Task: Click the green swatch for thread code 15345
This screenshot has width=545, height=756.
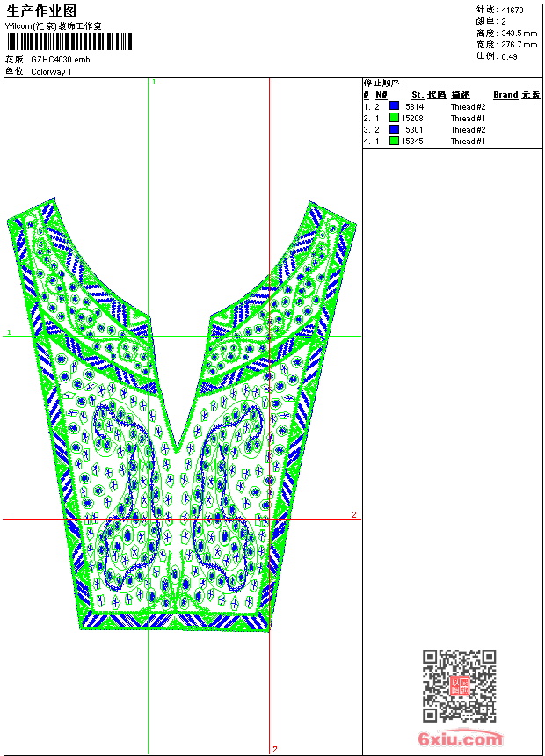Action: point(394,141)
